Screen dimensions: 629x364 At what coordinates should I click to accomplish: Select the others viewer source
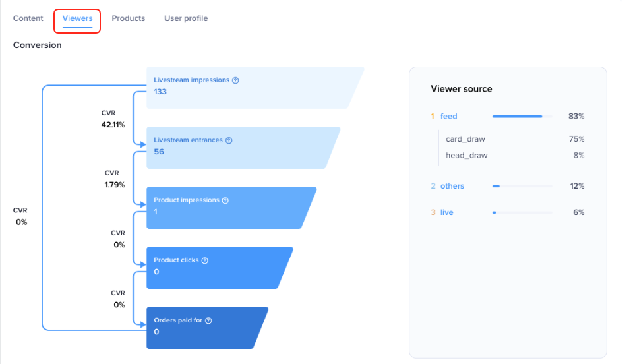pyautogui.click(x=452, y=186)
